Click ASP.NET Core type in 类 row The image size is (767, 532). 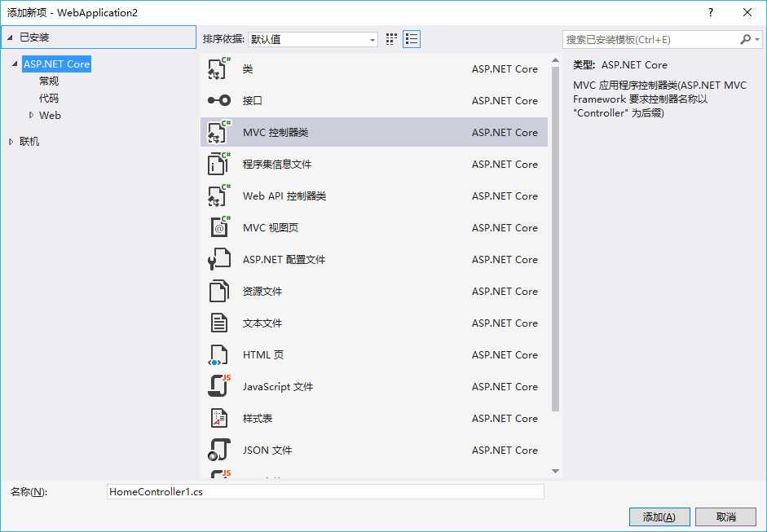[x=505, y=69]
